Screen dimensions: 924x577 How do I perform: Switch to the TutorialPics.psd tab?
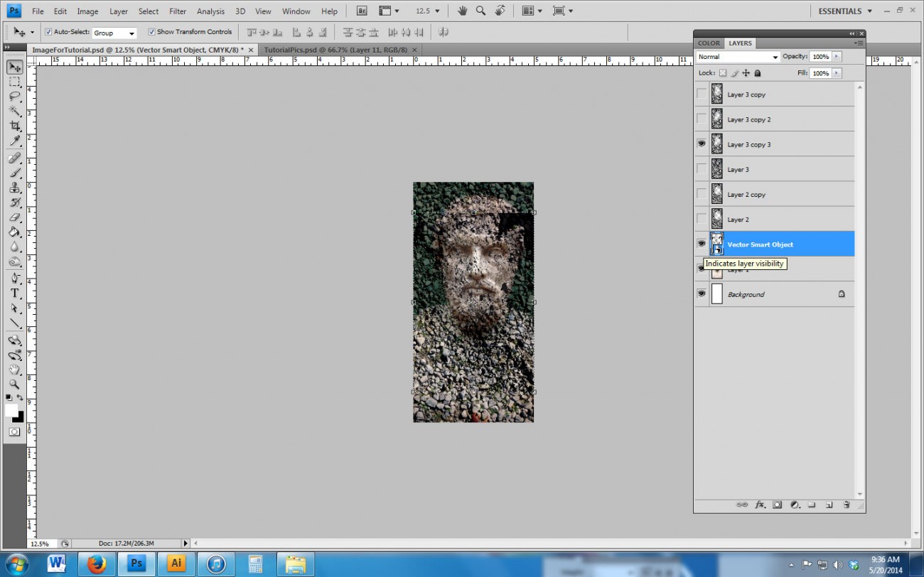point(341,50)
